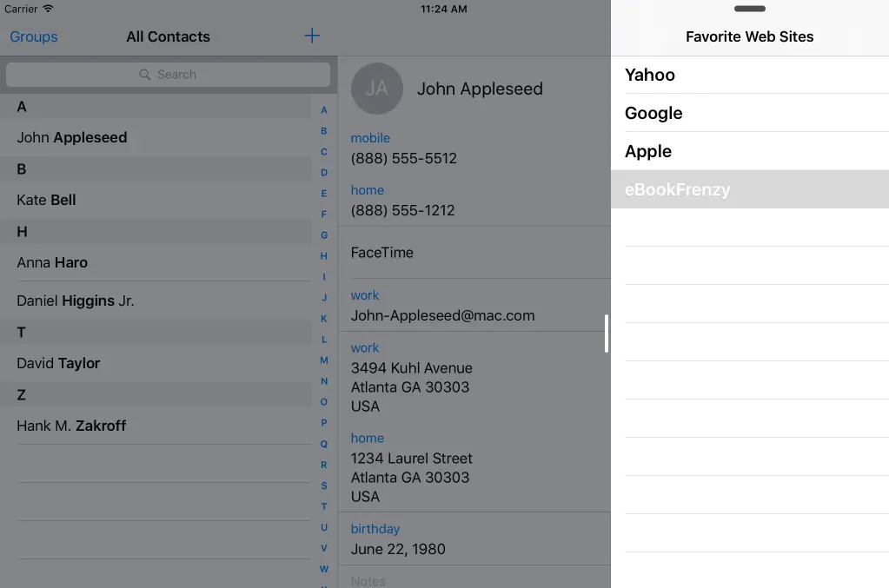The width and height of the screenshot is (889, 588).
Task: Open the Groups list
Action: (x=34, y=36)
